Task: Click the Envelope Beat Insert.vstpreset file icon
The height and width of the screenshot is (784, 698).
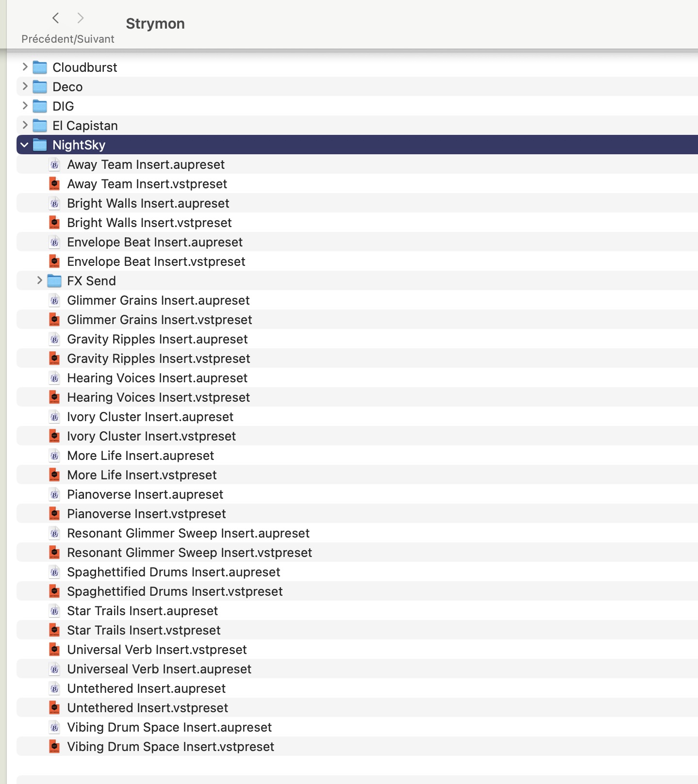Action: [x=54, y=261]
